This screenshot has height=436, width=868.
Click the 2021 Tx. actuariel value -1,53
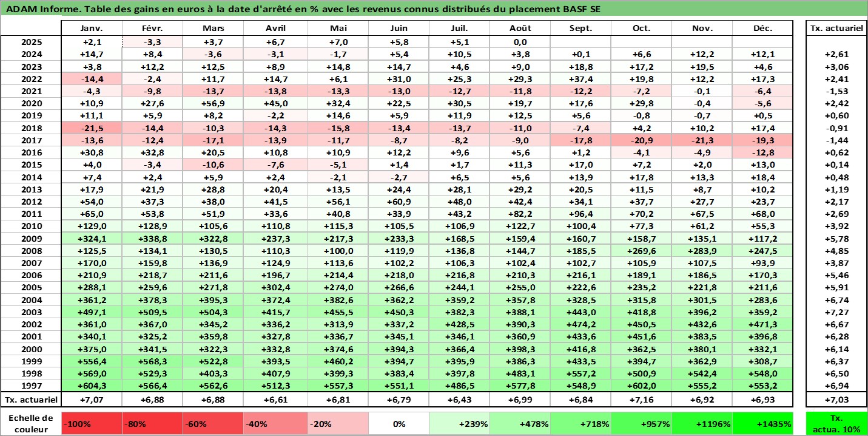[836, 91]
